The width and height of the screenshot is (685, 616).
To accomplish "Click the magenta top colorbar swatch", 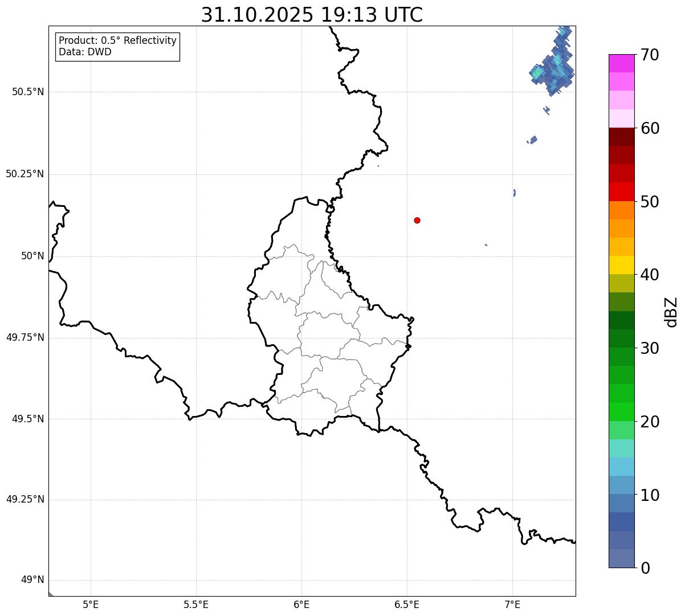I will (621, 63).
